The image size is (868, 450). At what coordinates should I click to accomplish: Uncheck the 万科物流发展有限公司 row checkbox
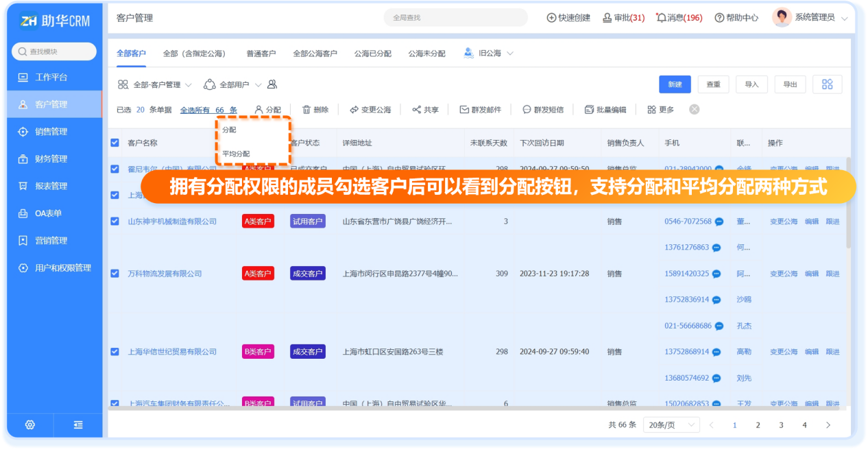tap(114, 273)
